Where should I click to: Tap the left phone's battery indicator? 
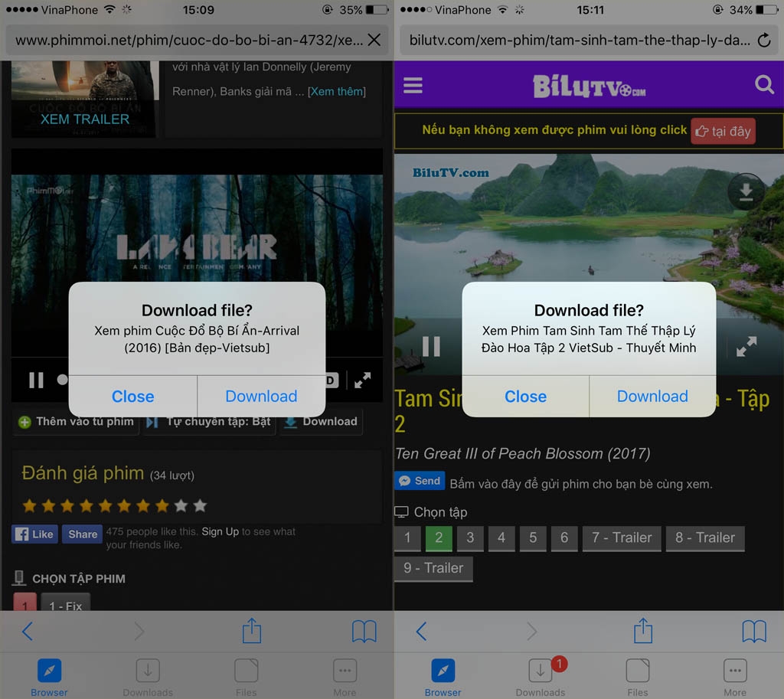pos(377,10)
